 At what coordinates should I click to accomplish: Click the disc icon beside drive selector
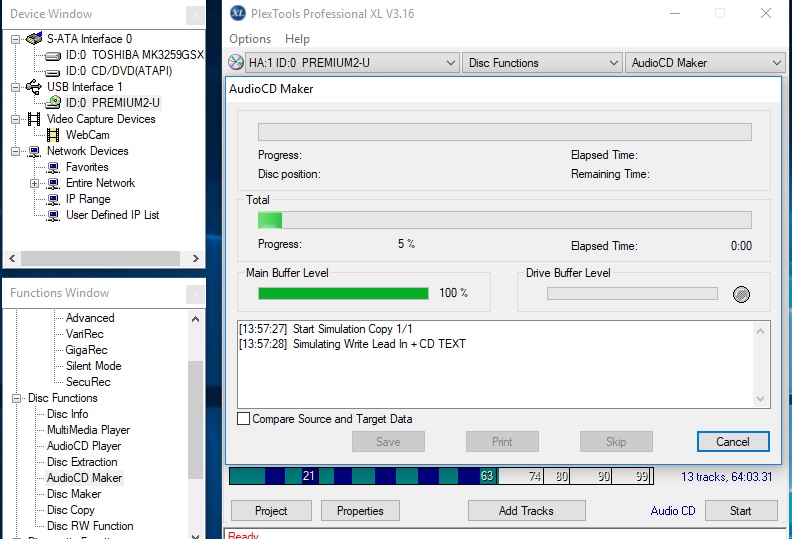[236, 62]
